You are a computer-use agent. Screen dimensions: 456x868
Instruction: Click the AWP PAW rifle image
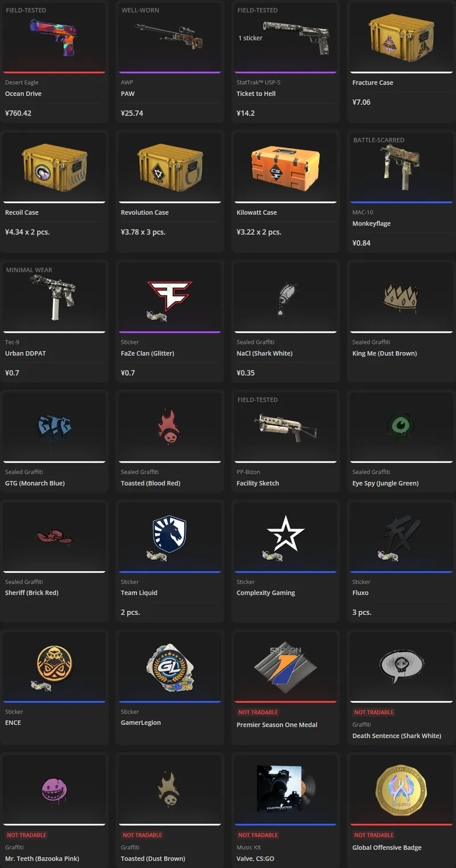[169, 36]
